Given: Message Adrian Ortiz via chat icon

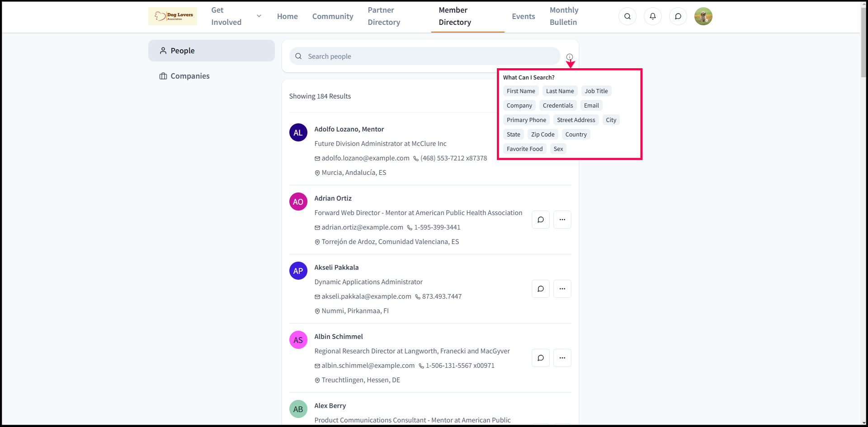Looking at the screenshot, I should pyautogui.click(x=541, y=220).
